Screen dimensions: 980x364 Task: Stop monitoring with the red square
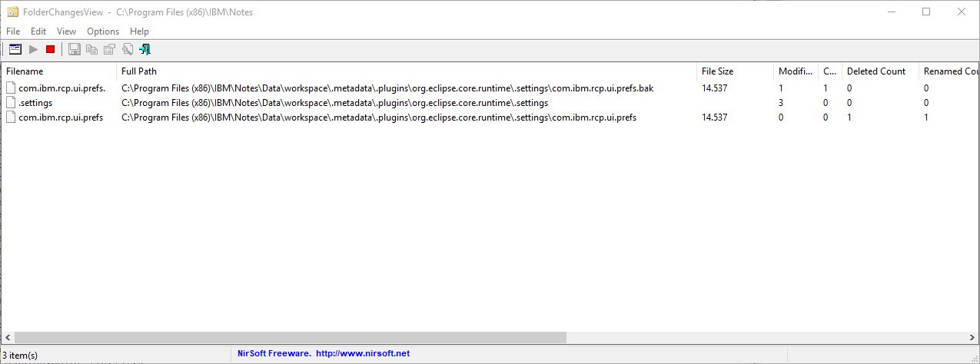51,49
